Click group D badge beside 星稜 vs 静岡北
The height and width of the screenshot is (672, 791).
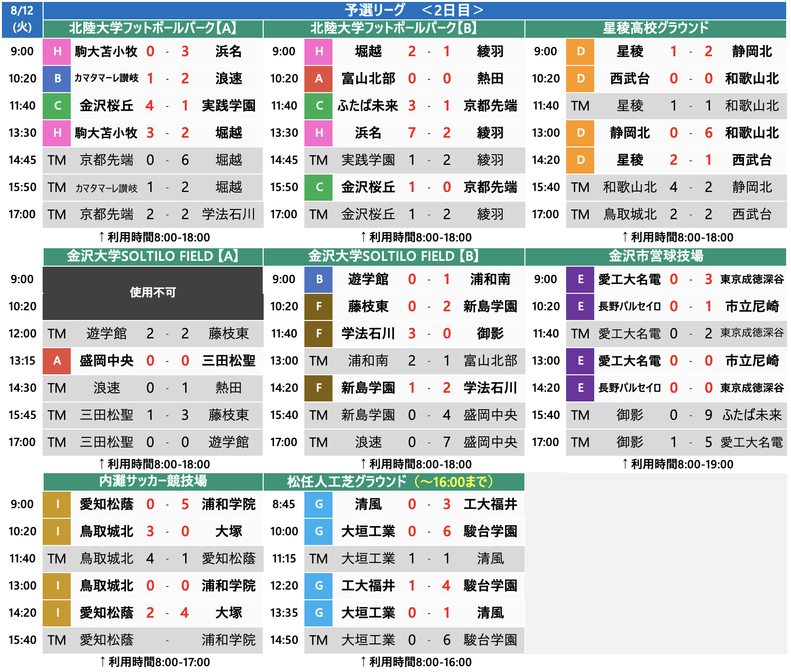581,51
